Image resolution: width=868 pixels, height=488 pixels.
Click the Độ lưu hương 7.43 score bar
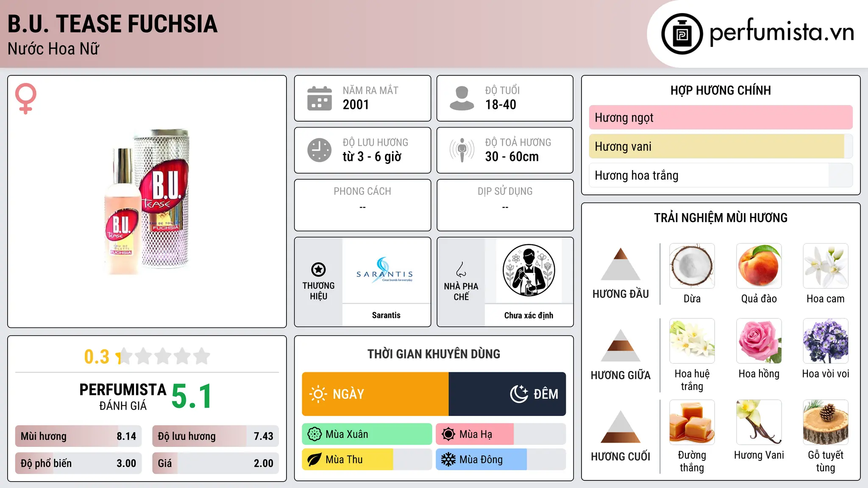[215, 436]
